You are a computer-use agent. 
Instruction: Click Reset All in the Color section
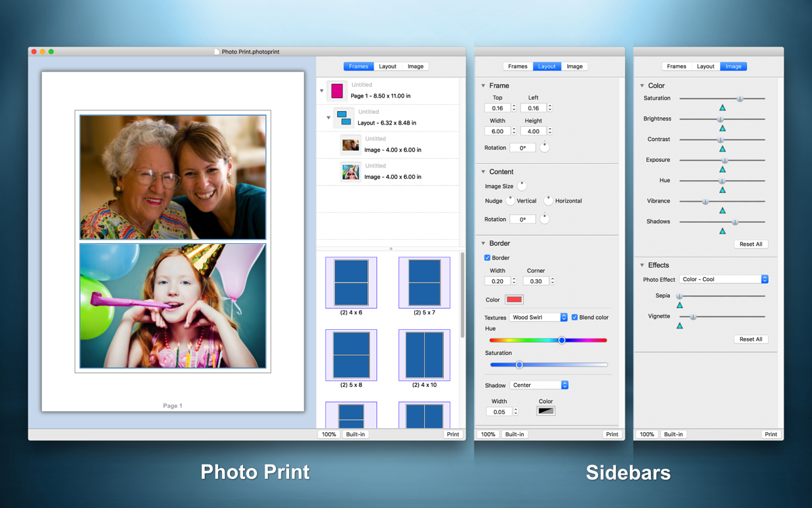[750, 243]
